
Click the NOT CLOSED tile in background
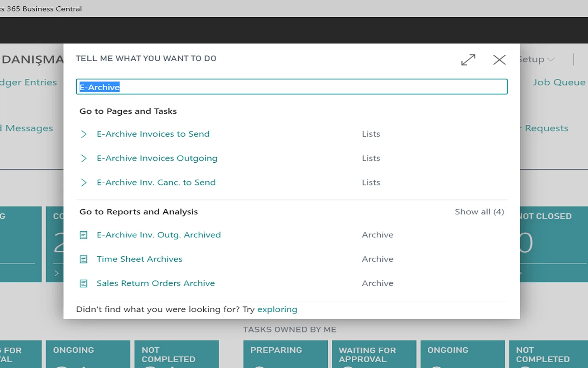click(x=554, y=244)
